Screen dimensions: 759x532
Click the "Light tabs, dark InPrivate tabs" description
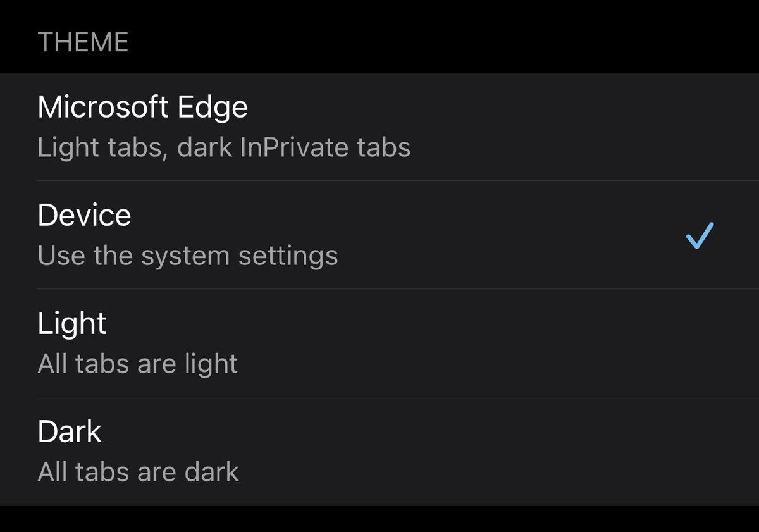coord(224,148)
